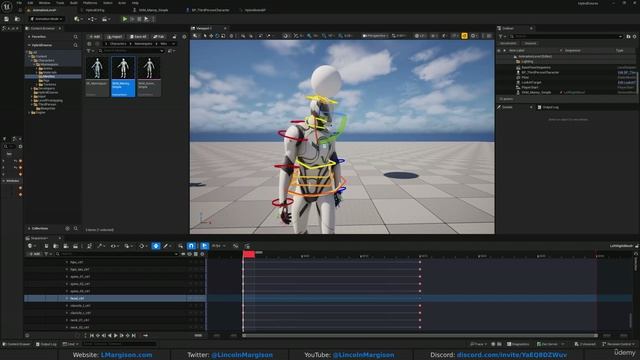
Task: Expand the Favorites section
Action: click(29, 37)
